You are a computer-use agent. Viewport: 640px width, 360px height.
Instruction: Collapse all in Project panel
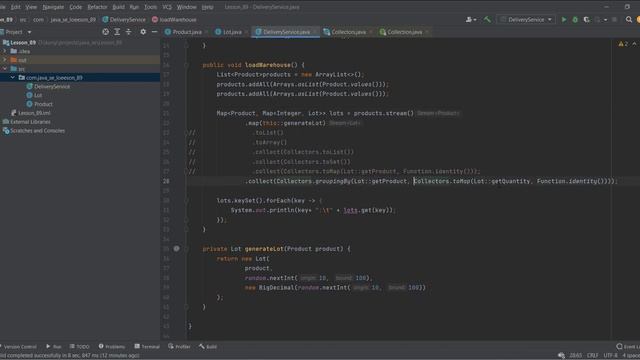[129, 32]
